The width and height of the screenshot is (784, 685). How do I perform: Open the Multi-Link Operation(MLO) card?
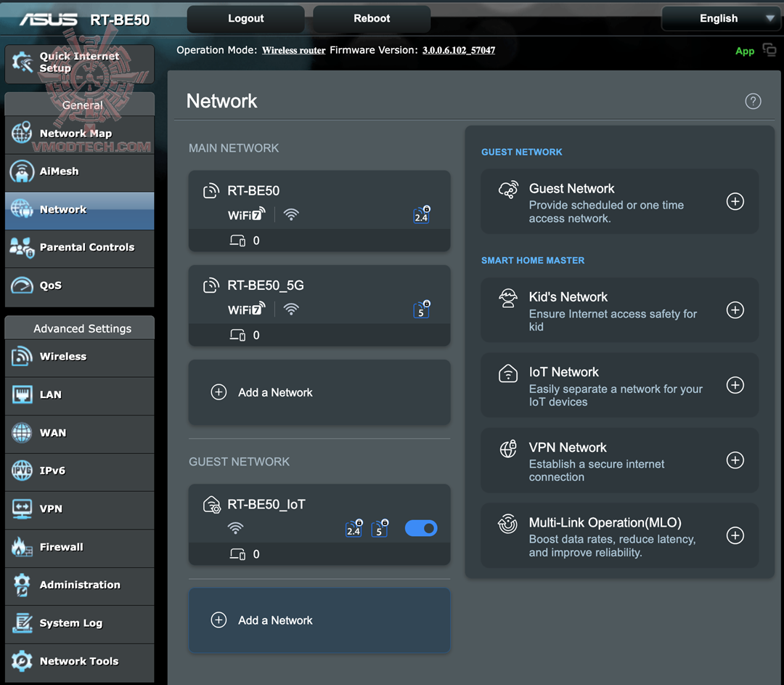pyautogui.click(x=619, y=535)
